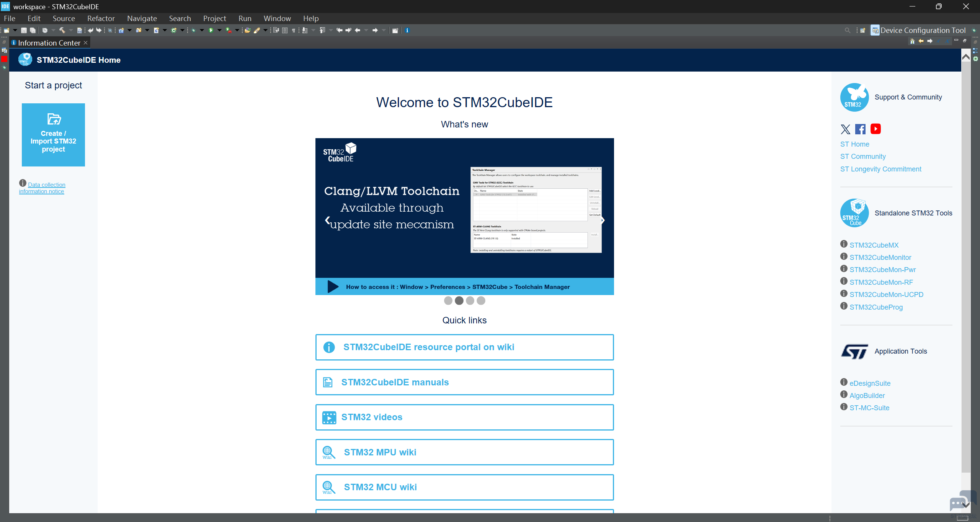Open the Window menu

(277, 18)
